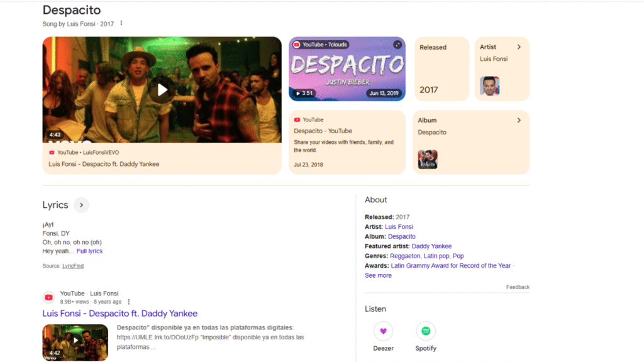Open the Despacito album link in About
Image resolution: width=644 pixels, height=362 pixels.
[x=402, y=236]
